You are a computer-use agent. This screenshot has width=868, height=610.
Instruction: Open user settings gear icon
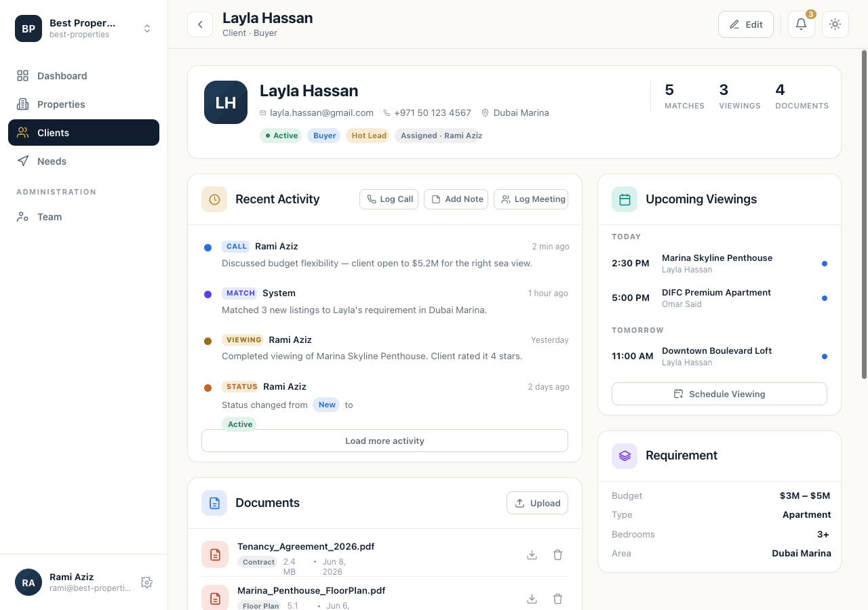(146, 582)
